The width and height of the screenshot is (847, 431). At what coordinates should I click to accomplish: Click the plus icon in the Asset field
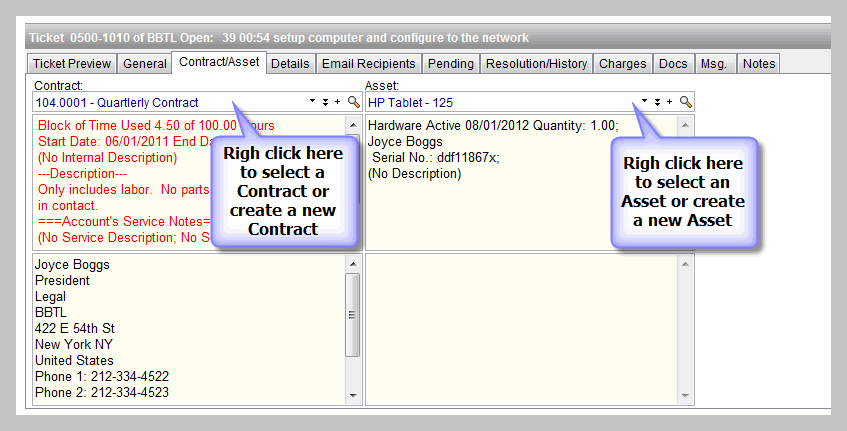[670, 102]
